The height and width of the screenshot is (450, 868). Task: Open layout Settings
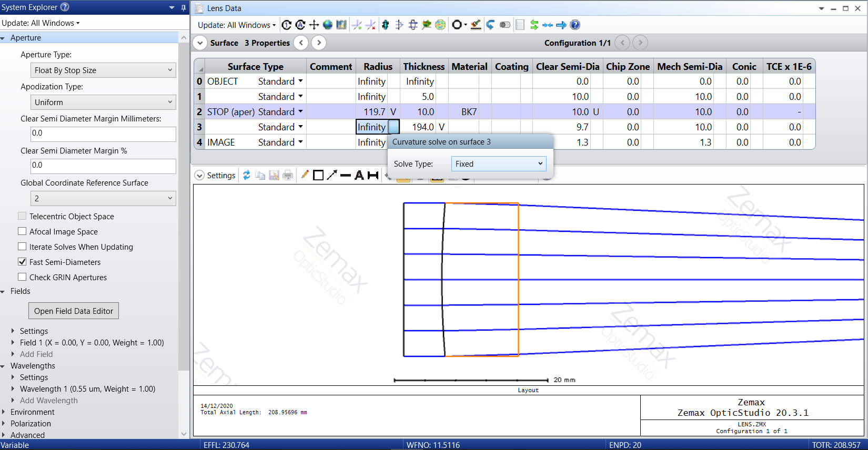coord(215,176)
